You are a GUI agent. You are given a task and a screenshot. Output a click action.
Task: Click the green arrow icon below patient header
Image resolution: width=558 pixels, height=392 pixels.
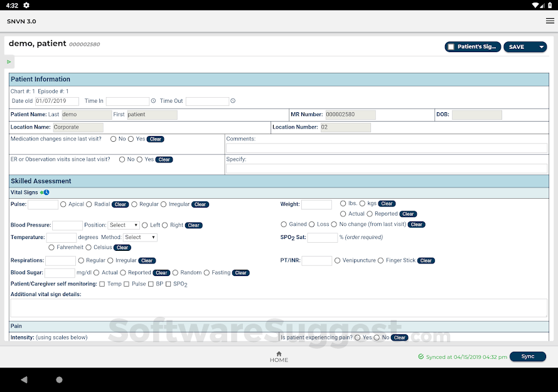point(9,62)
